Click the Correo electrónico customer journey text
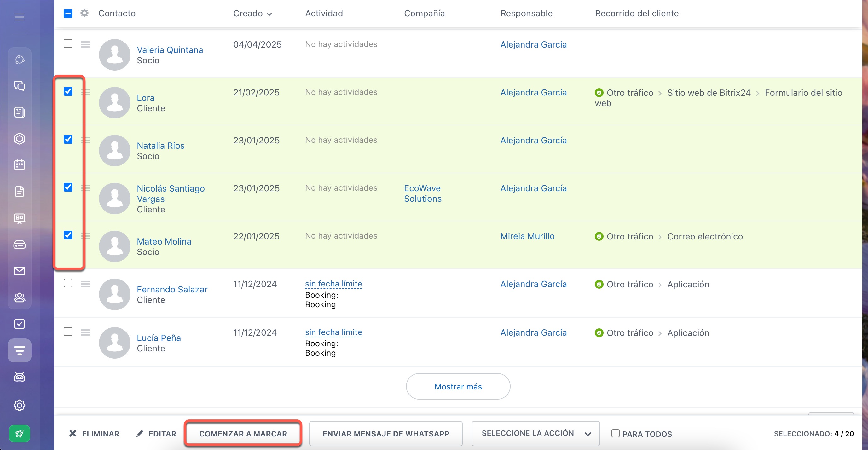This screenshot has height=450, width=868. click(705, 236)
